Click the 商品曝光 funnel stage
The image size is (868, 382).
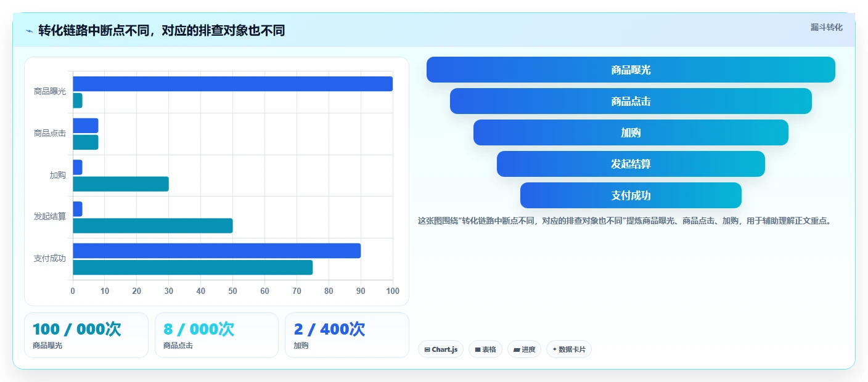pyautogui.click(x=631, y=70)
